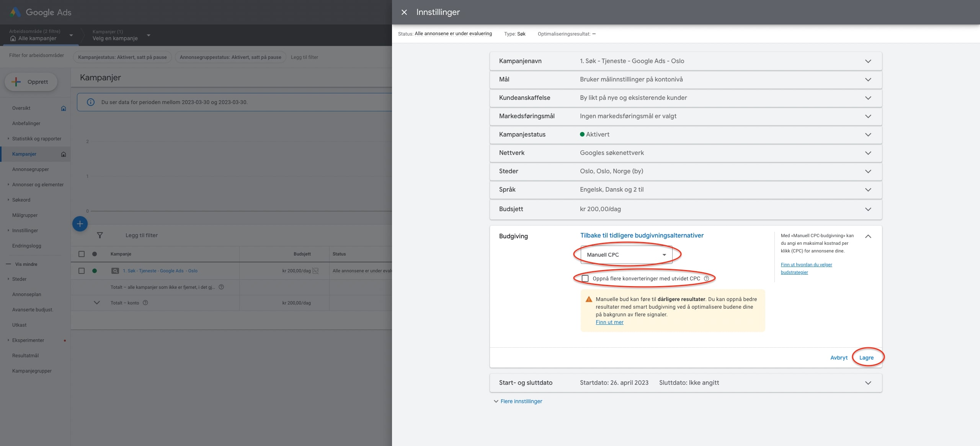
Task: Open Annonsegrupper in the left sidebar
Action: (31, 169)
